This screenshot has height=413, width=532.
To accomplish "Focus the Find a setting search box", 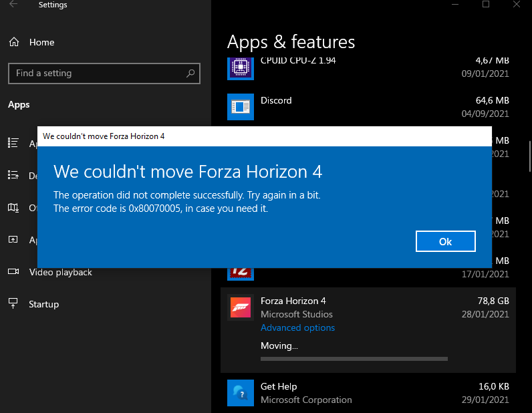I will (104, 74).
